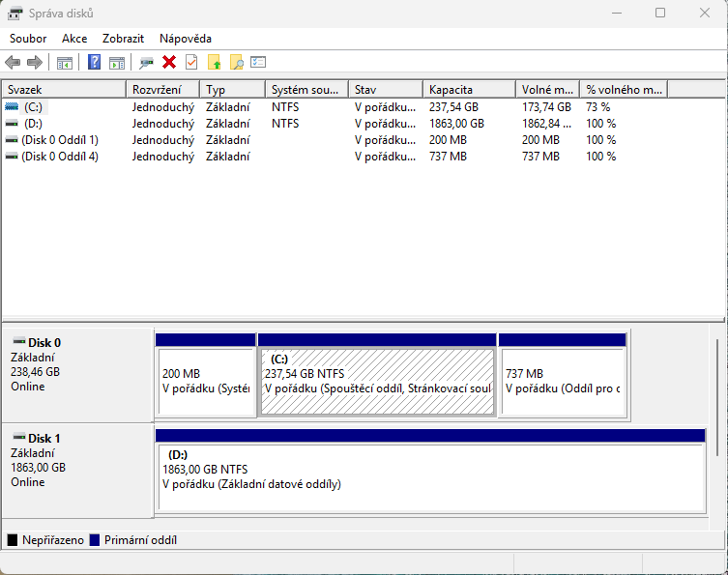Select the (C:) 237,54 GB NTFS partition block
Viewport: 728px width, 575px height.
[x=377, y=381]
